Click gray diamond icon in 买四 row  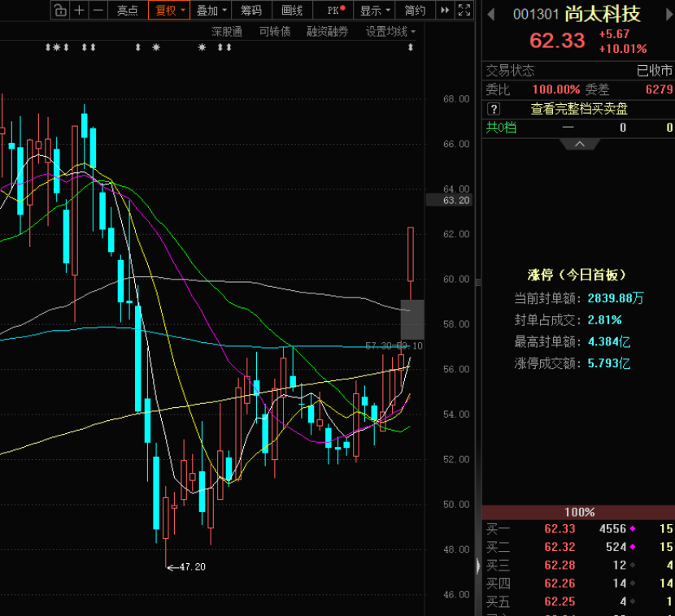click(x=633, y=583)
